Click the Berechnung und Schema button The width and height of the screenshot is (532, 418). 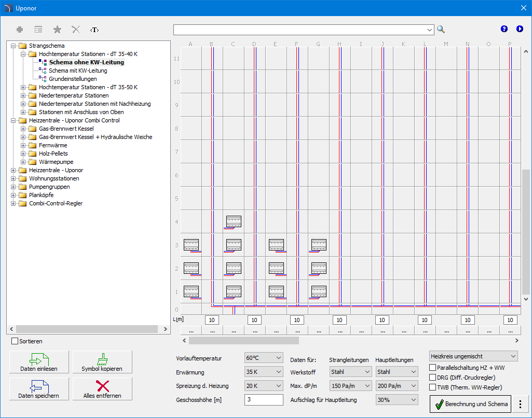471,403
